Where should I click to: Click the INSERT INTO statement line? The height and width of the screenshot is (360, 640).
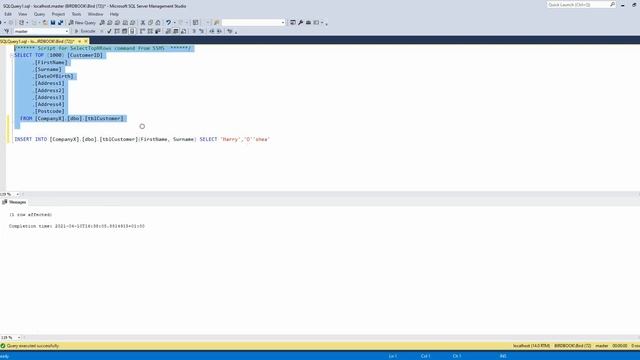click(x=142, y=139)
